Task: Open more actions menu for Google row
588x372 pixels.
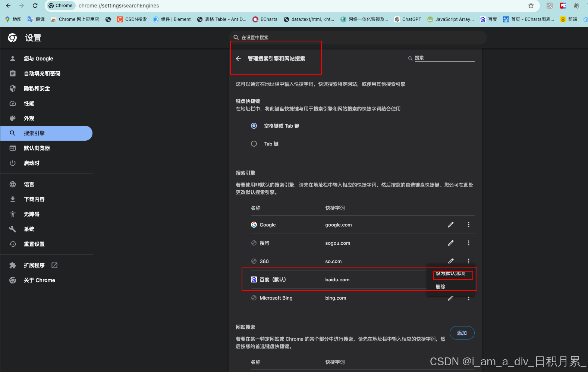Action: 469,225
